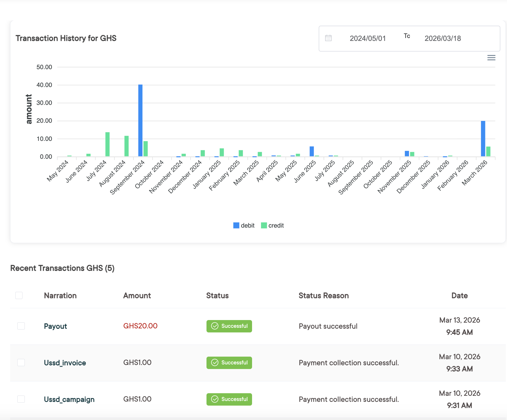Open the Ussd_invoice transaction
The image size is (507, 420).
(x=65, y=363)
